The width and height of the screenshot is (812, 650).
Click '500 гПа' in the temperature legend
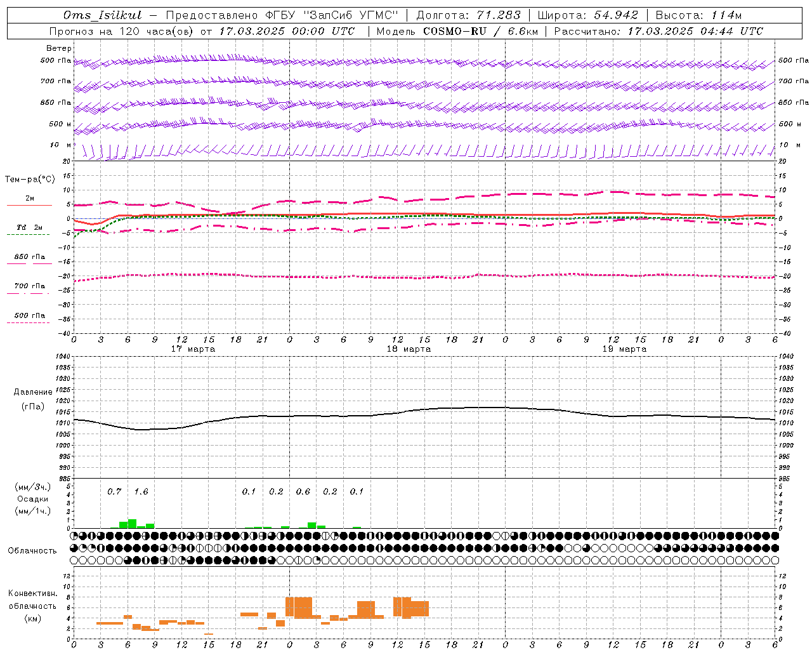pyautogui.click(x=30, y=315)
